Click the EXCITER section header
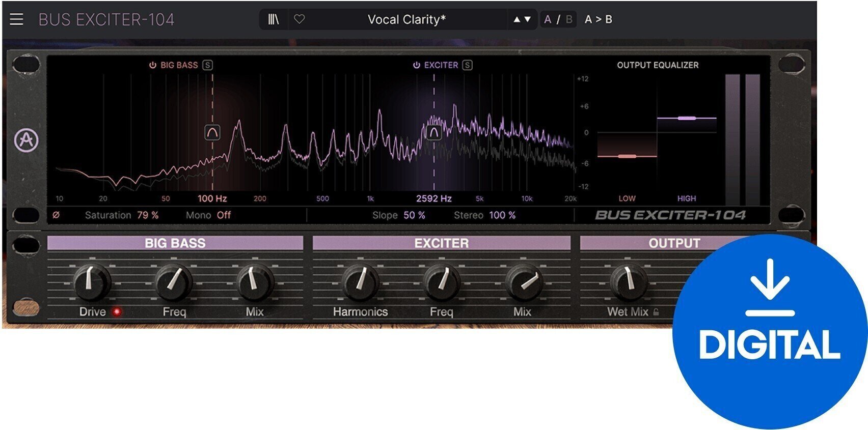Image resolution: width=868 pixels, height=430 pixels. pos(442,243)
